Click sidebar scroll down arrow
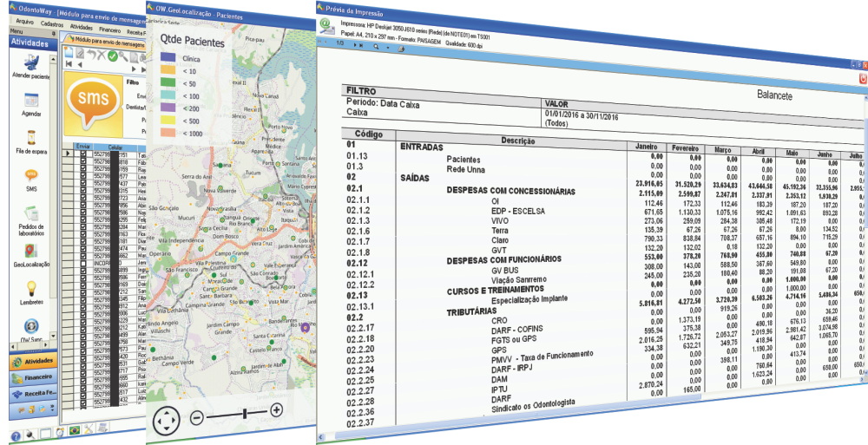The height and width of the screenshot is (445, 868). (54, 336)
